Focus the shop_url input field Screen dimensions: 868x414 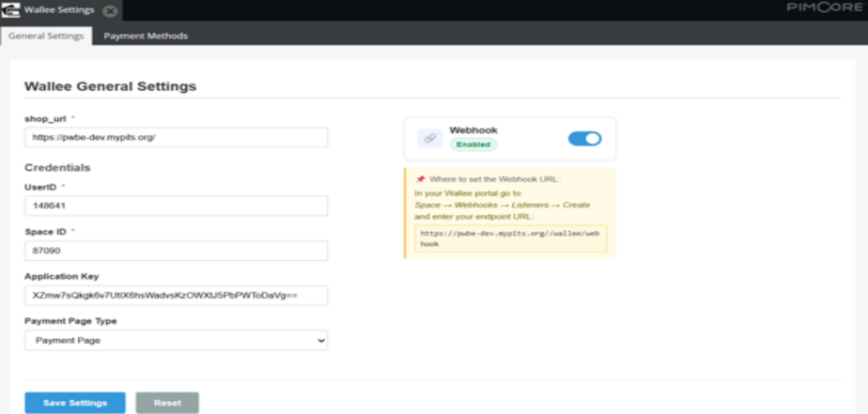(177, 137)
